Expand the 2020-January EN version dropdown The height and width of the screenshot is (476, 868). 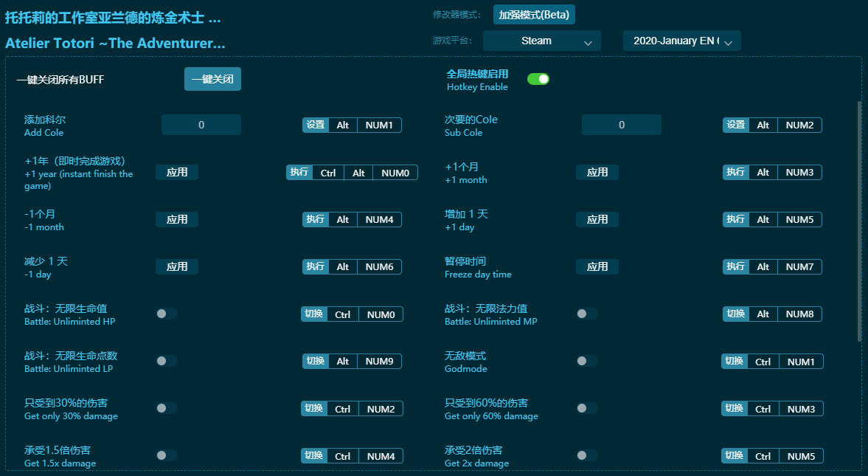(x=681, y=41)
